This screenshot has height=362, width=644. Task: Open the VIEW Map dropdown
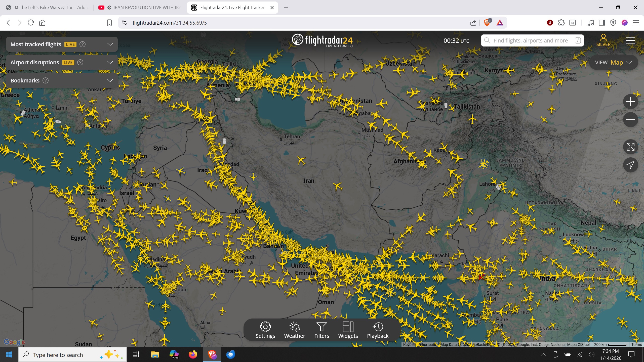613,62
